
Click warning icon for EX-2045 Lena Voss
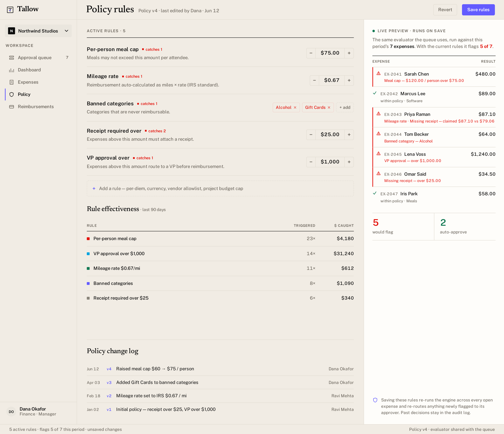pyautogui.click(x=379, y=153)
